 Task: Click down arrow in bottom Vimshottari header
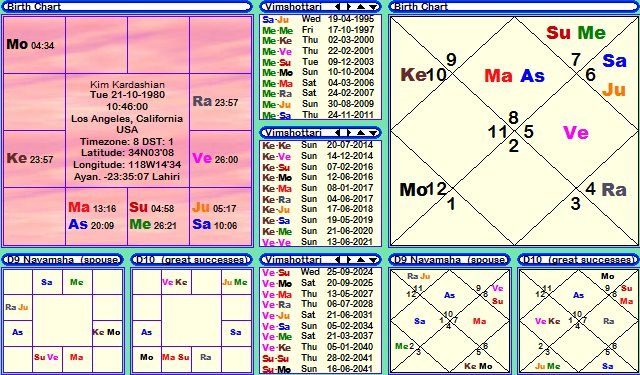(373, 260)
